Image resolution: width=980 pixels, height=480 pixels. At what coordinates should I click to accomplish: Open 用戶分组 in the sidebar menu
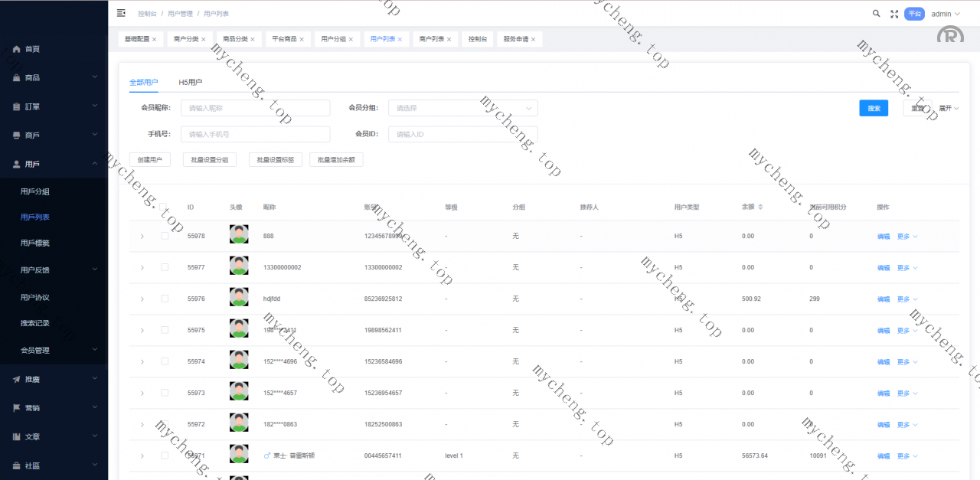35,191
